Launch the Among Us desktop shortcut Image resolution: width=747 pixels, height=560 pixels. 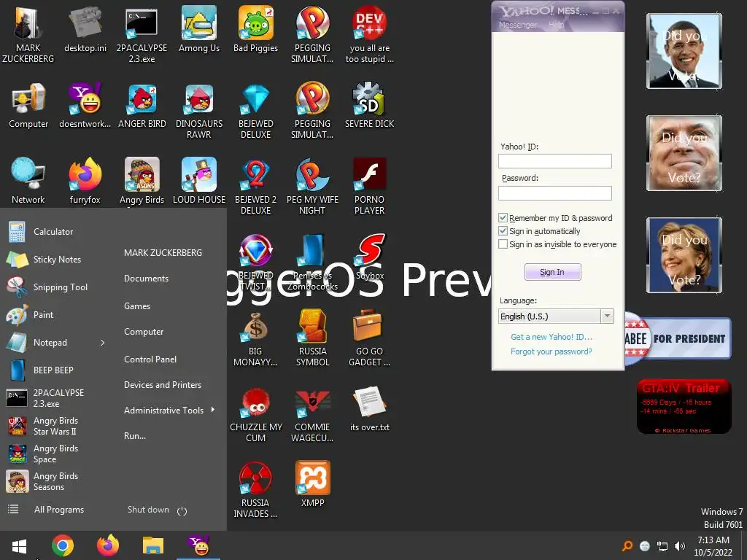coord(199,29)
